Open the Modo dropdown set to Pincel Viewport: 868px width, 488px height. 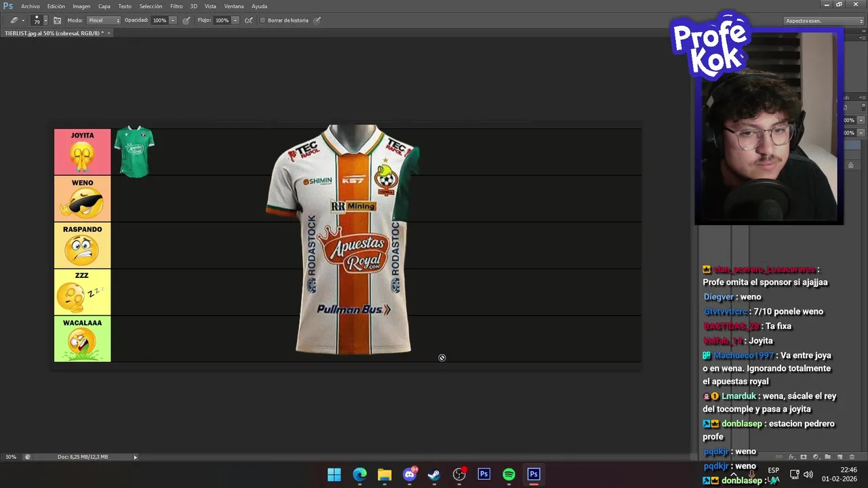coord(104,20)
